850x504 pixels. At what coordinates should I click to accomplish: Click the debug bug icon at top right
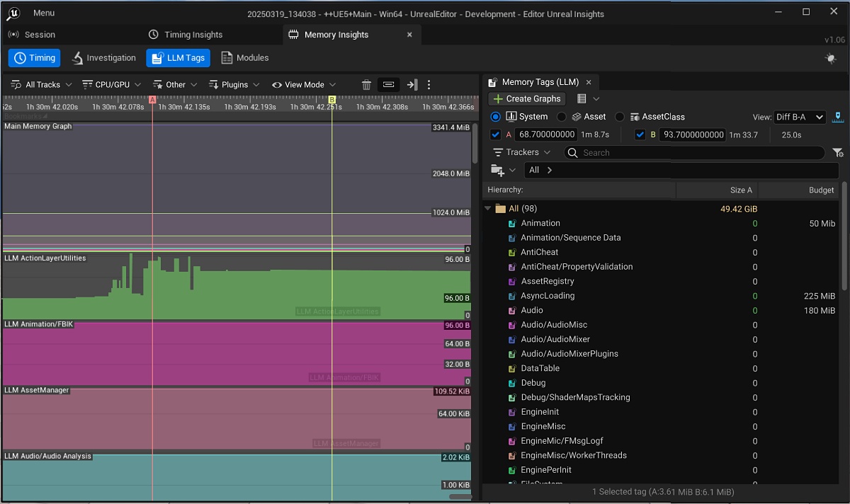click(831, 59)
